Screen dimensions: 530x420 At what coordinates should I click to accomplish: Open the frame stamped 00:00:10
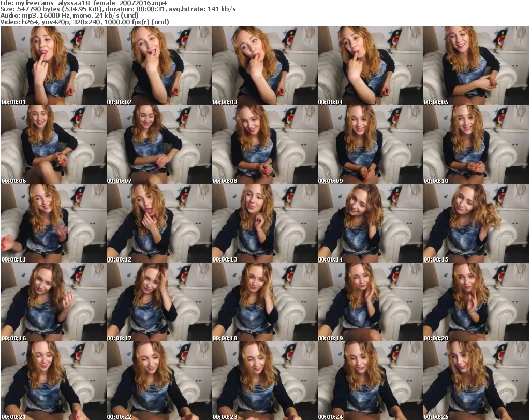pos(476,144)
